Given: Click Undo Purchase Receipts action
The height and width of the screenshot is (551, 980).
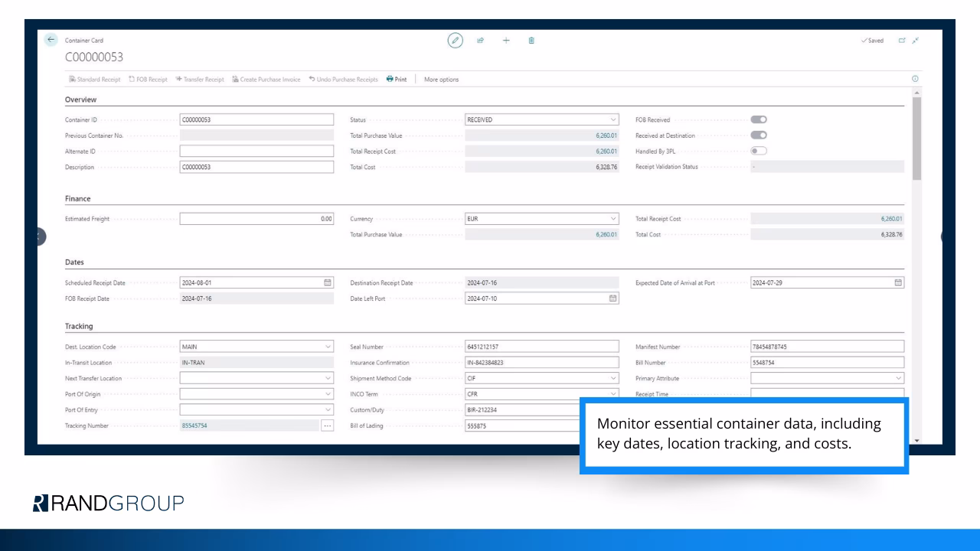Looking at the screenshot, I should (x=343, y=79).
